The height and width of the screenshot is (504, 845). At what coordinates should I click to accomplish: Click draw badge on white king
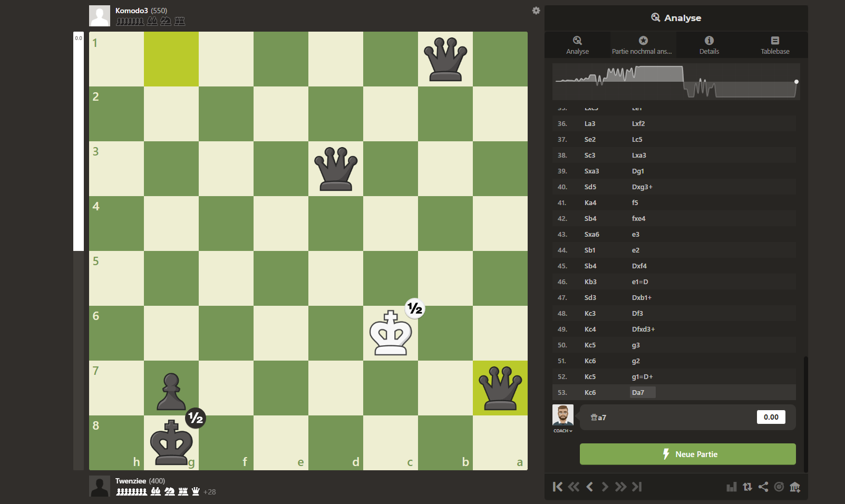pyautogui.click(x=415, y=308)
